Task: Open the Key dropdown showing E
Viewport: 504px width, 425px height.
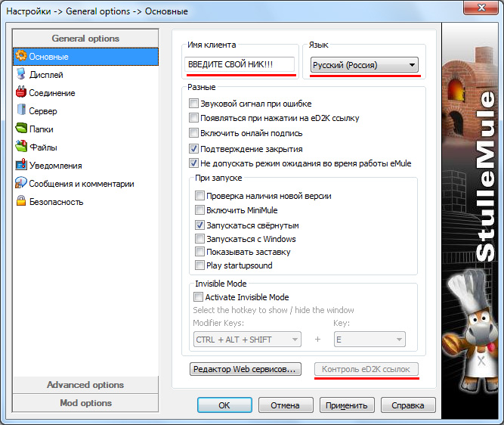Action: (x=369, y=340)
